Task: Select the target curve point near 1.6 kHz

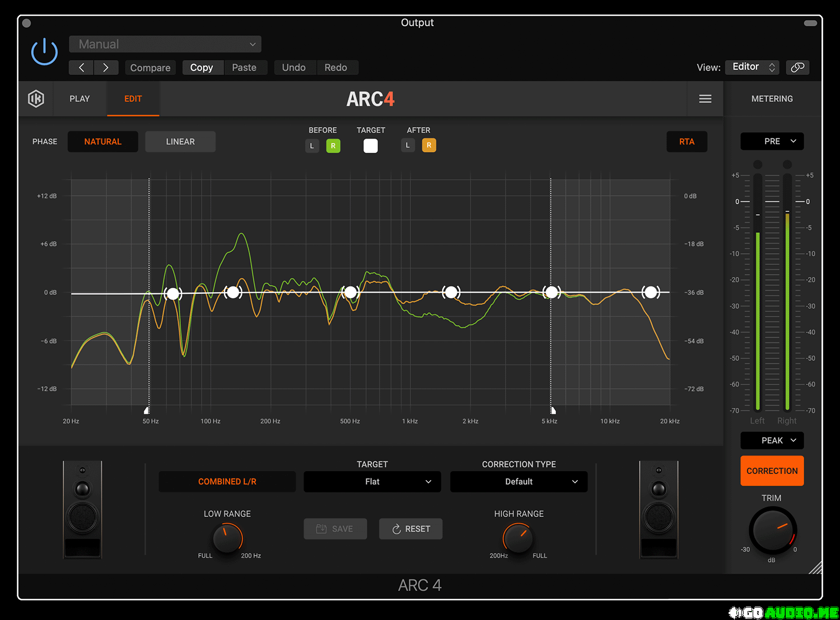Action: pos(451,292)
